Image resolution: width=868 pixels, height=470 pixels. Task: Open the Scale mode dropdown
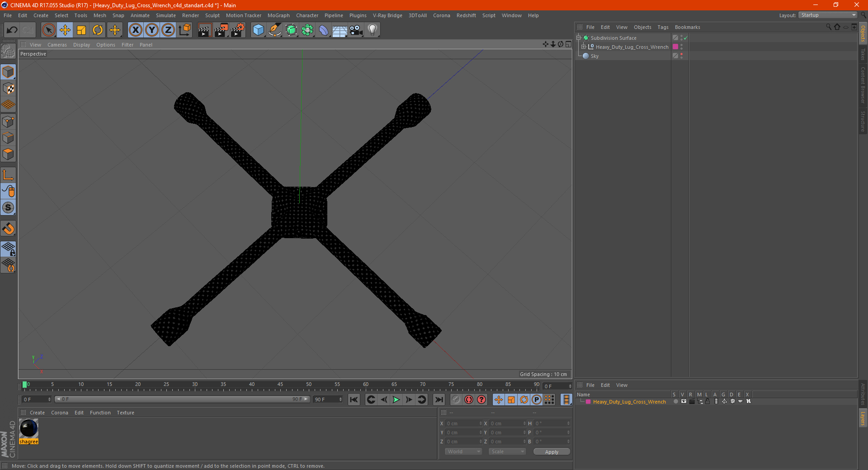coord(507,451)
